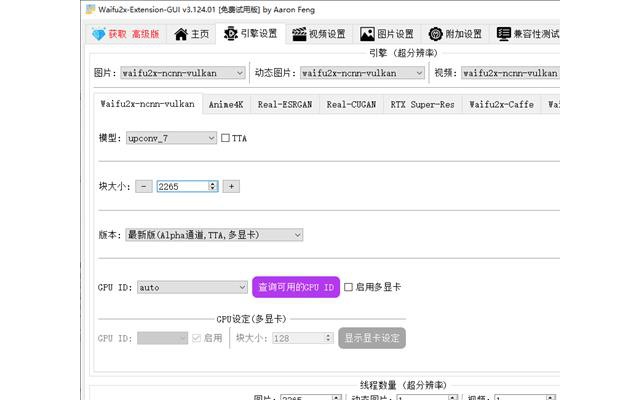Open the 视频设置 video settings tab
Viewport: 640px width, 400px height.
tap(319, 33)
